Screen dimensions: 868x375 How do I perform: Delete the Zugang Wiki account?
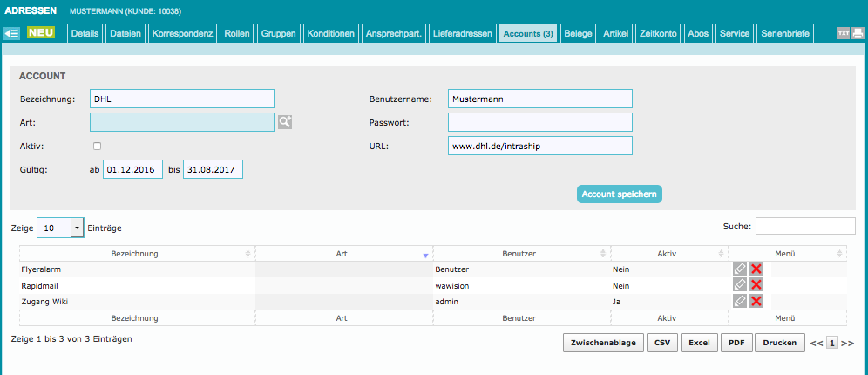[756, 301]
